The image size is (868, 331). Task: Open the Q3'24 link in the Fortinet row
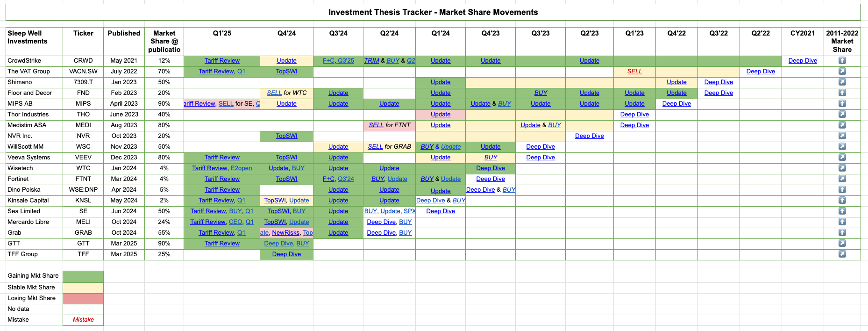[x=346, y=179]
